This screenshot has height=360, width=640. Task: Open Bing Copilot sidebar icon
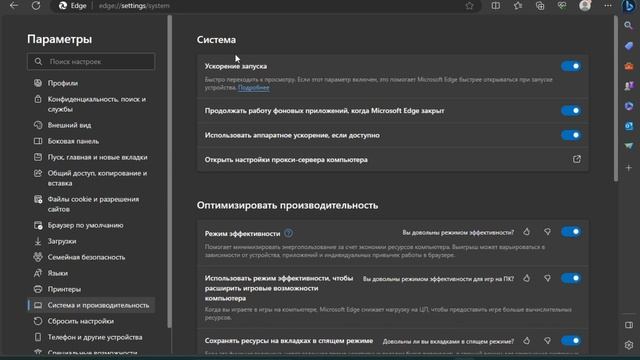pos(629,6)
